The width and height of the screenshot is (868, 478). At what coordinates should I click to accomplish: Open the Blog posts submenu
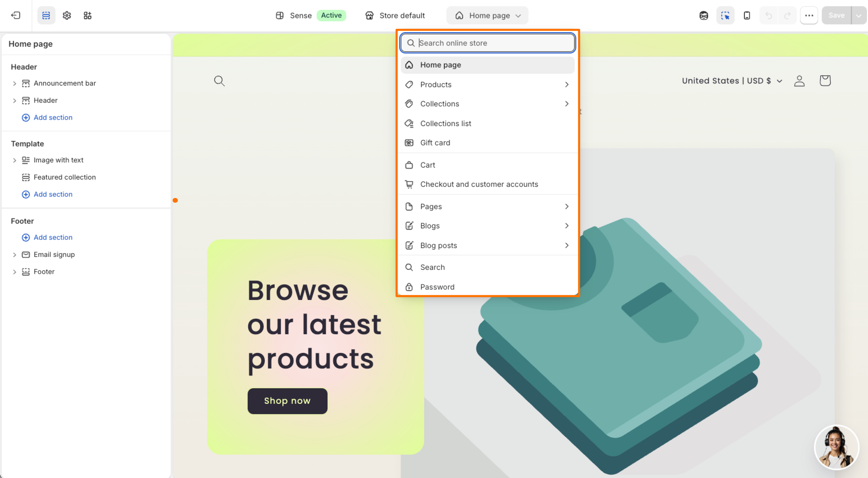tap(488, 245)
